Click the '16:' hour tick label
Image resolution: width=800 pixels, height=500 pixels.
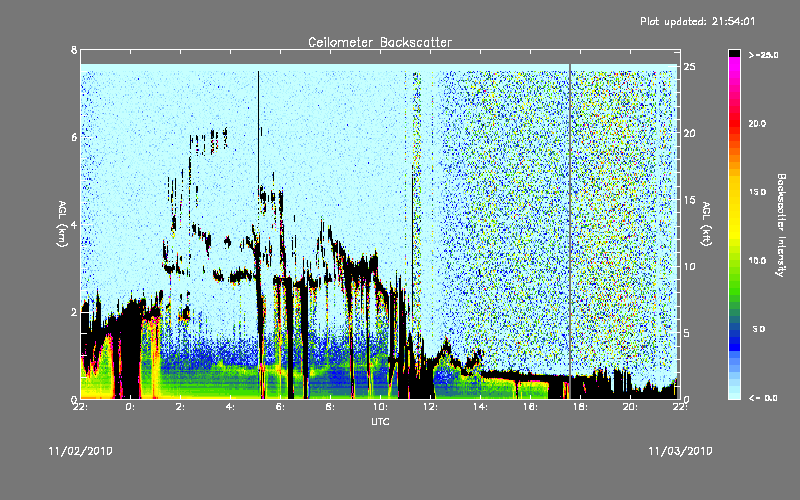[531, 407]
